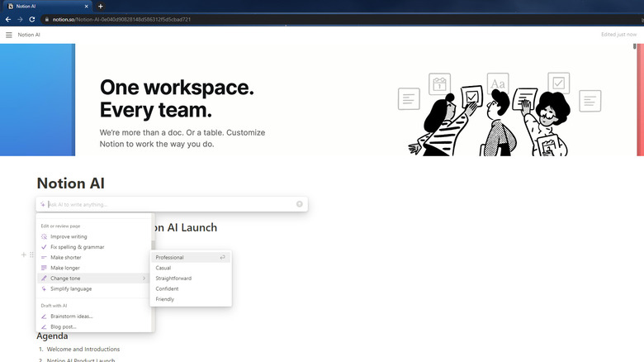Click the Notion AI breadcrumb in top bar

tap(29, 35)
